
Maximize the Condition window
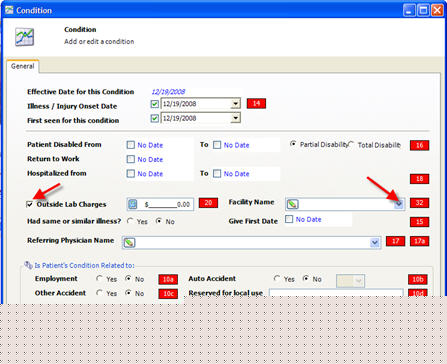coord(423,10)
